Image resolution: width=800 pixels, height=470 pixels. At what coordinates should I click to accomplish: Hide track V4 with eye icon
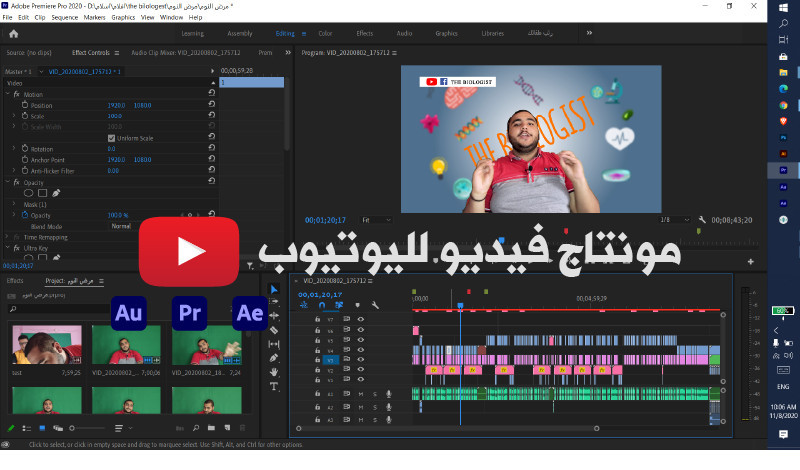[x=361, y=350]
